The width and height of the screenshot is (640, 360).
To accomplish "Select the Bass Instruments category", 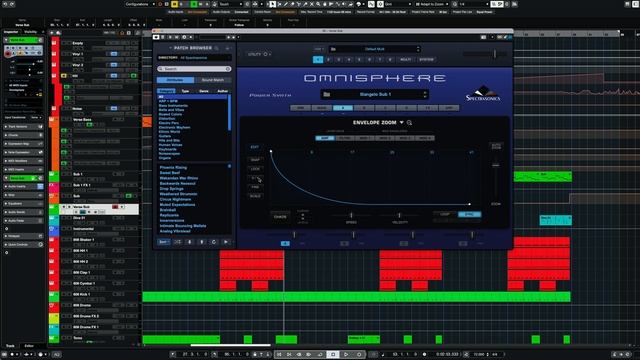I will tap(173, 105).
